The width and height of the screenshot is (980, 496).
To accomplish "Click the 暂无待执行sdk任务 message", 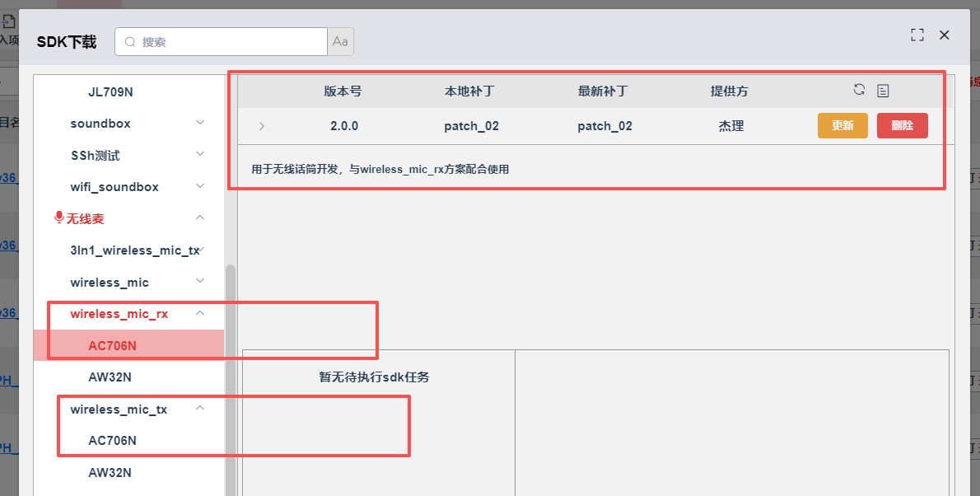I will pyautogui.click(x=375, y=377).
